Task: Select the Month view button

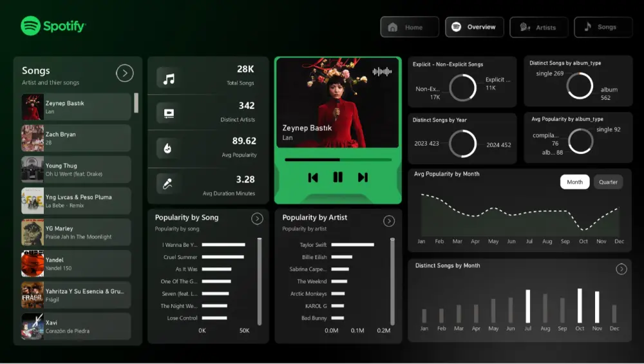Action: click(x=574, y=182)
